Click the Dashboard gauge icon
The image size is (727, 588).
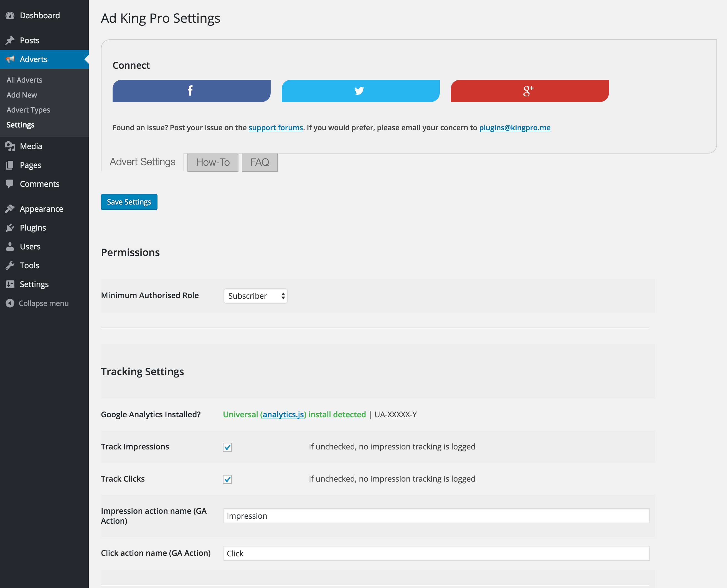[x=10, y=16]
